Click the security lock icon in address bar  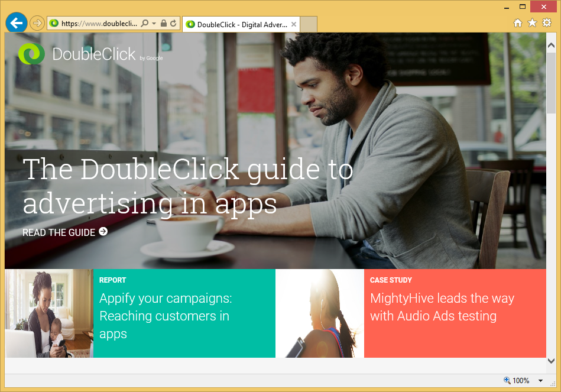pos(164,24)
